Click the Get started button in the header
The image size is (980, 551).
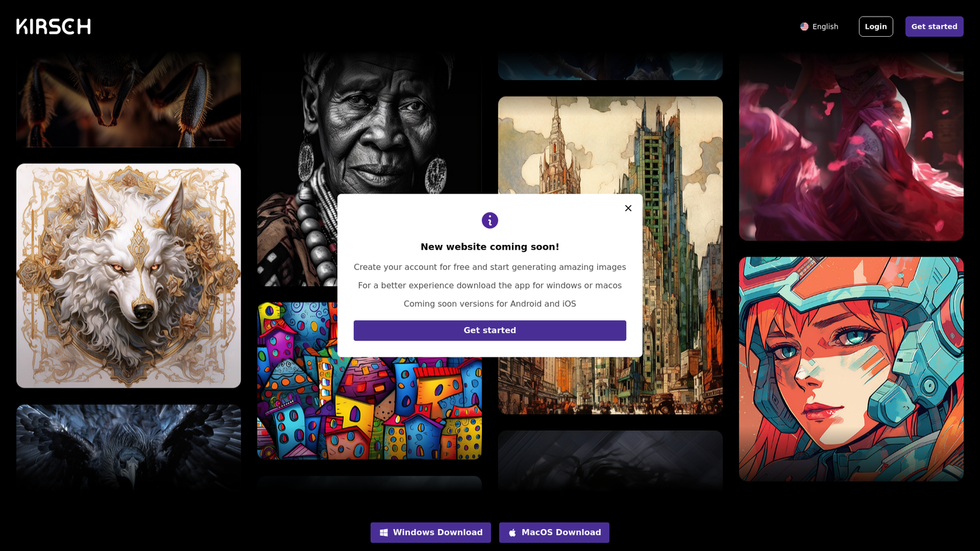click(934, 26)
